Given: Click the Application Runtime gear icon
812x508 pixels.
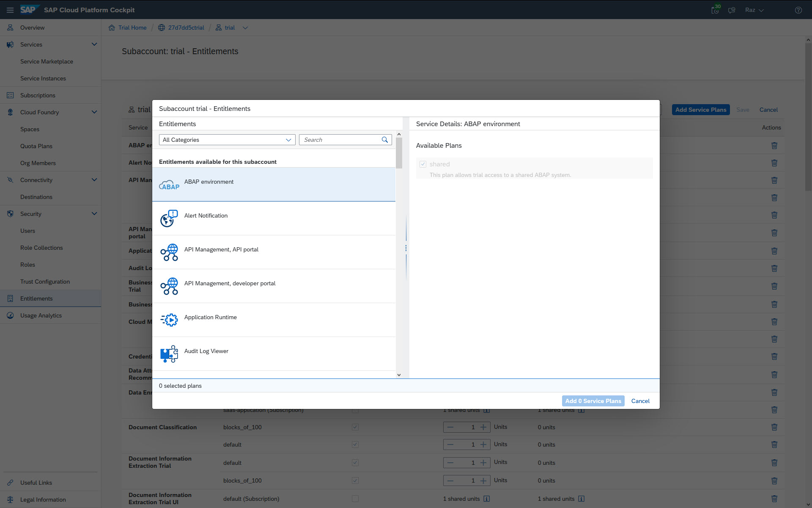Looking at the screenshot, I should (x=169, y=320).
